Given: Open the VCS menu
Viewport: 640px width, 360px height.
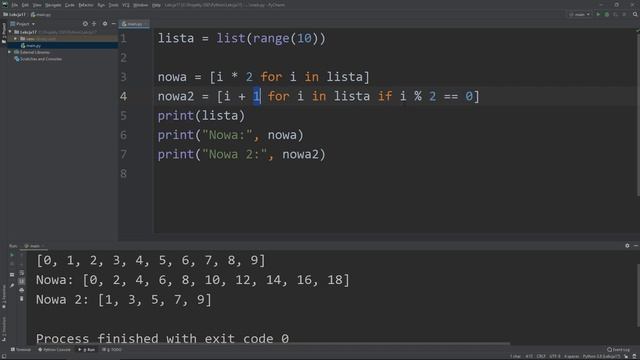Looking at the screenshot, I should coord(126,5).
